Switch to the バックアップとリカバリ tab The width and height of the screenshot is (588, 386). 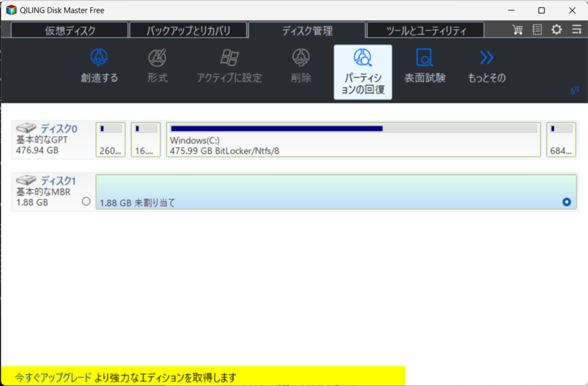[x=188, y=30]
